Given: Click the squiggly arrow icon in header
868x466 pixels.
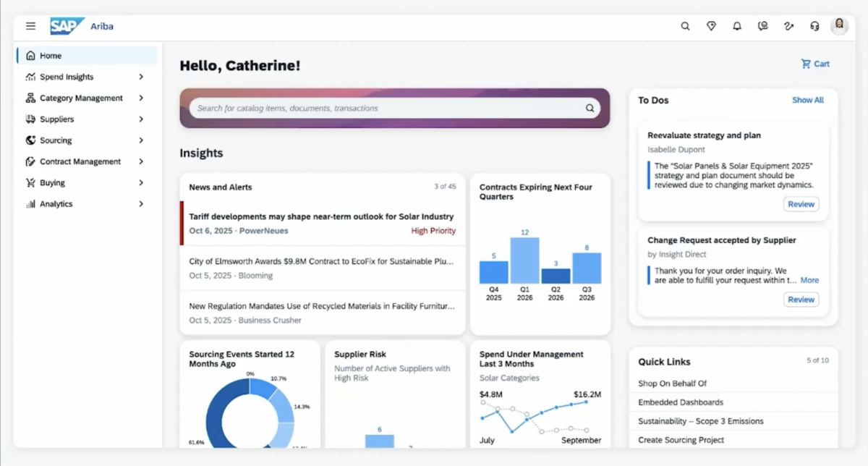Looking at the screenshot, I should (x=788, y=26).
